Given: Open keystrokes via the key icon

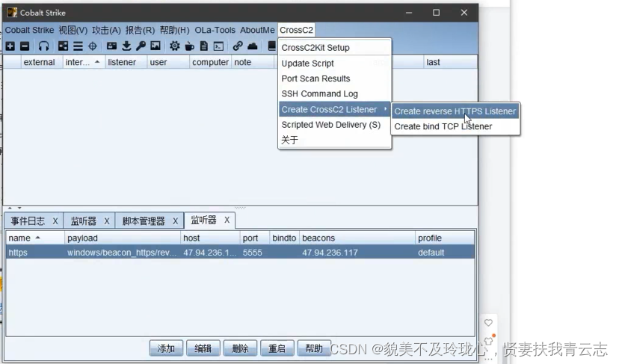Looking at the screenshot, I should 141,46.
